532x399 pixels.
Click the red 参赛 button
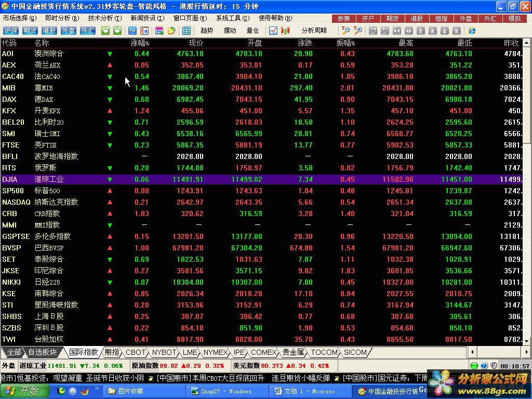[344, 19]
